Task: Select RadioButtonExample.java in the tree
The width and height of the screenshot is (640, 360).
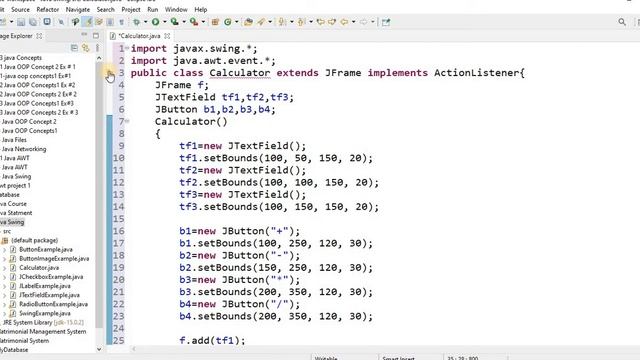Action: point(53,304)
